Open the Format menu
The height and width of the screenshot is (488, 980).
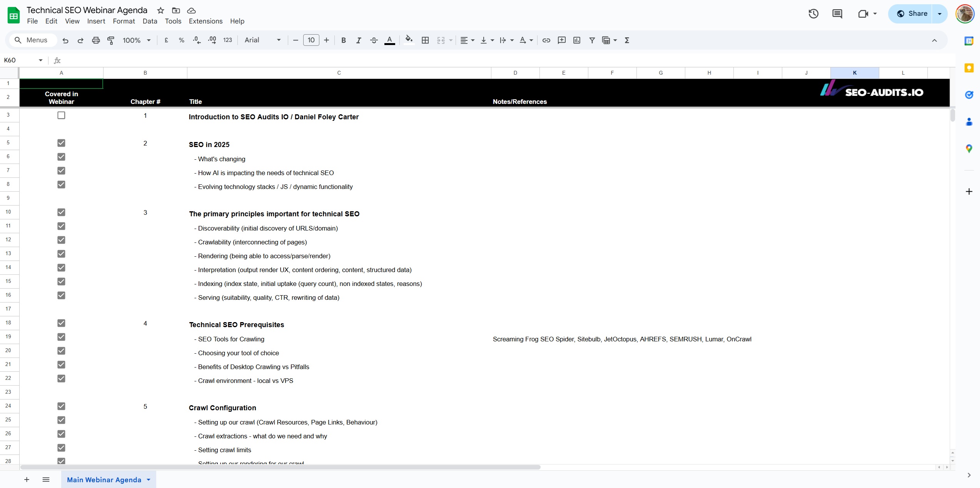124,21
